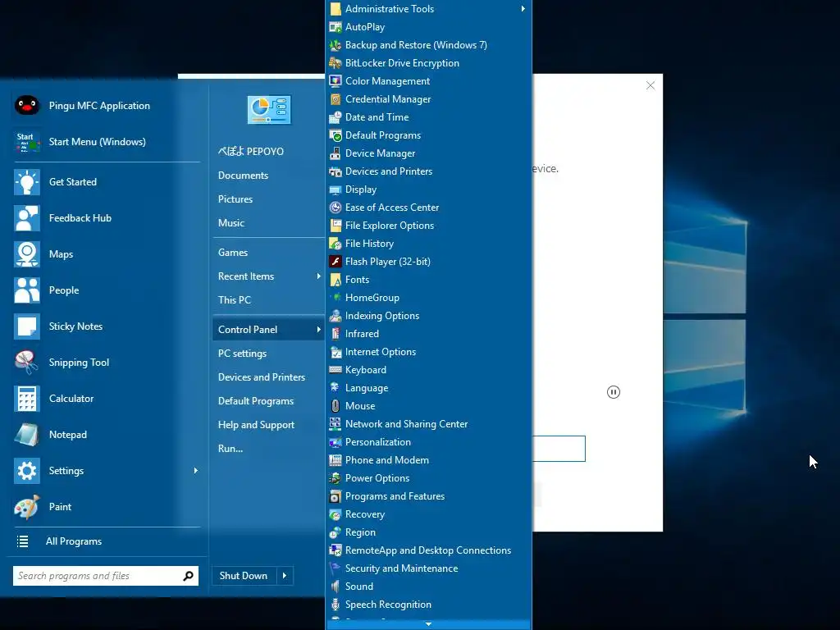Expand the Recent Items submenu arrow
Viewport: 840px width, 630px height.
point(318,276)
